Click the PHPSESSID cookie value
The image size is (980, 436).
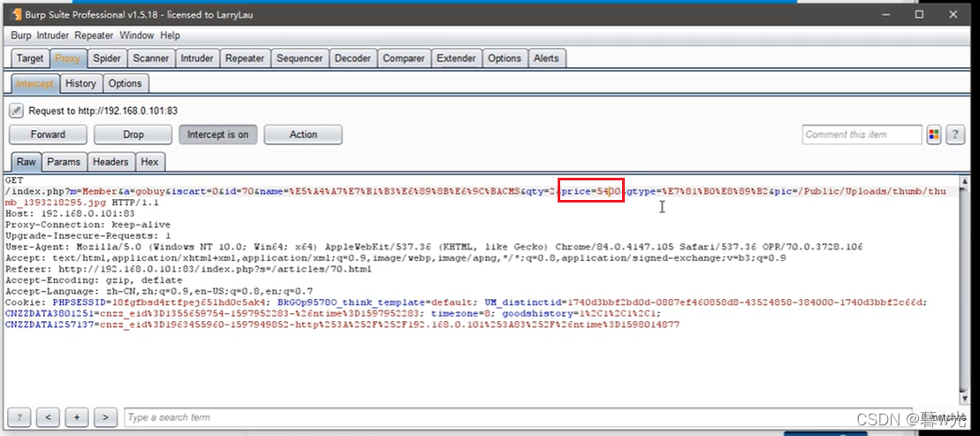(191, 302)
